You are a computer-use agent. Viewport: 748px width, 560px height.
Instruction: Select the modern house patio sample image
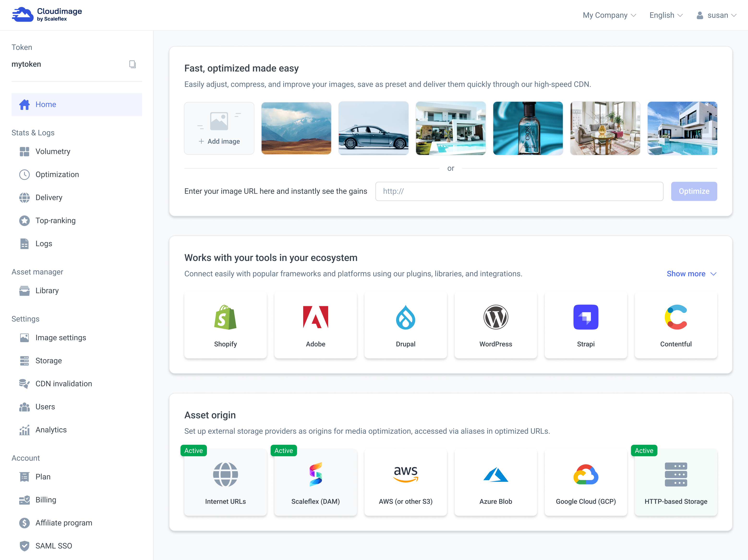[451, 128]
